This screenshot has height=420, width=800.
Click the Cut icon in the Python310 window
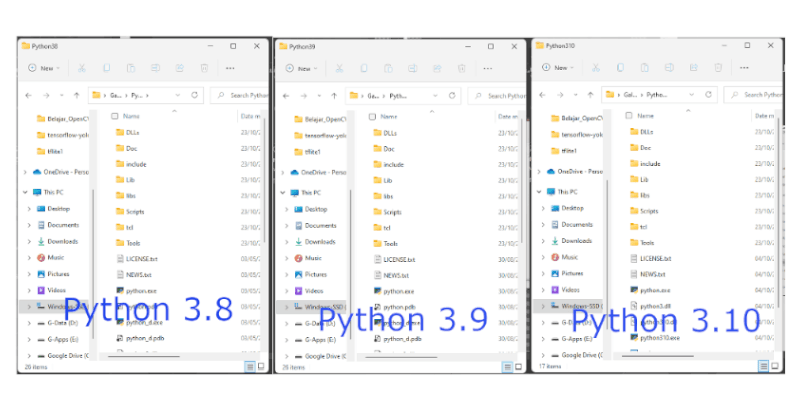[x=595, y=67]
